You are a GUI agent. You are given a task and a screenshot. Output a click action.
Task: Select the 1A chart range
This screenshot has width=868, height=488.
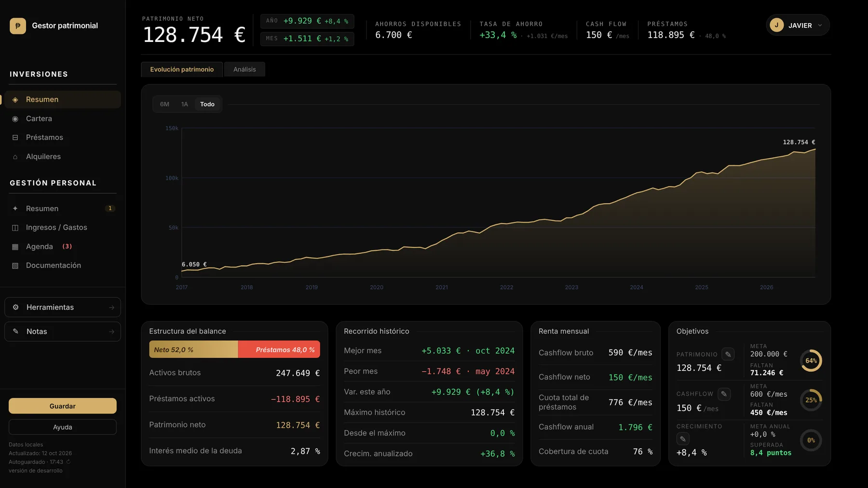tap(184, 104)
